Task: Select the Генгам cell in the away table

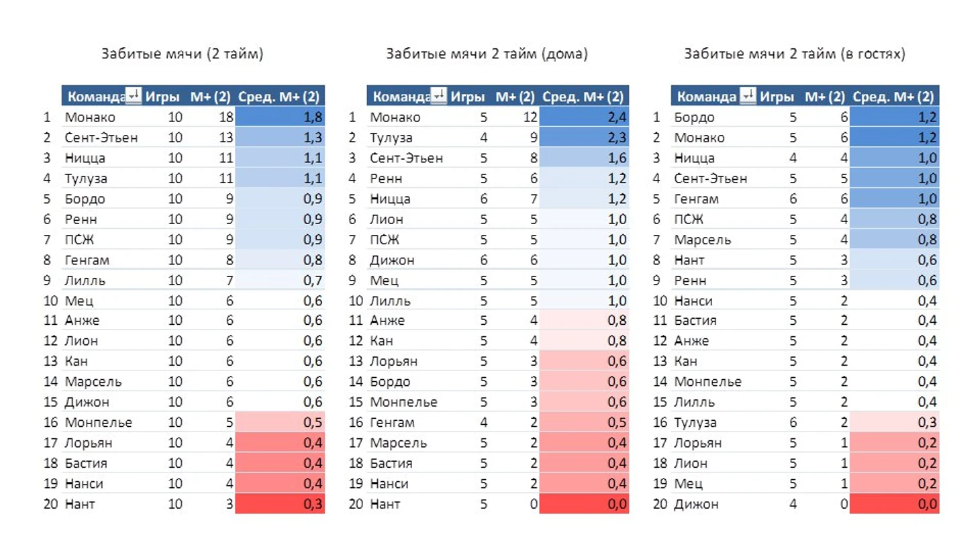Action: (x=696, y=199)
